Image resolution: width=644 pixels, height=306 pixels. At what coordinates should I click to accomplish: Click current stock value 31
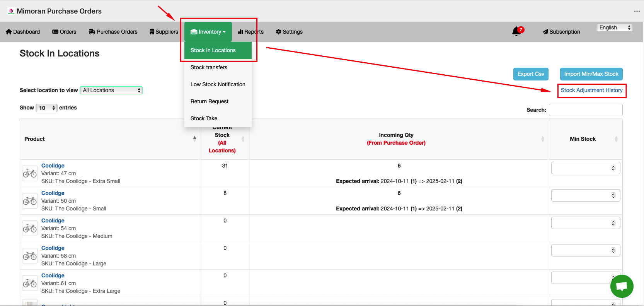225,166
